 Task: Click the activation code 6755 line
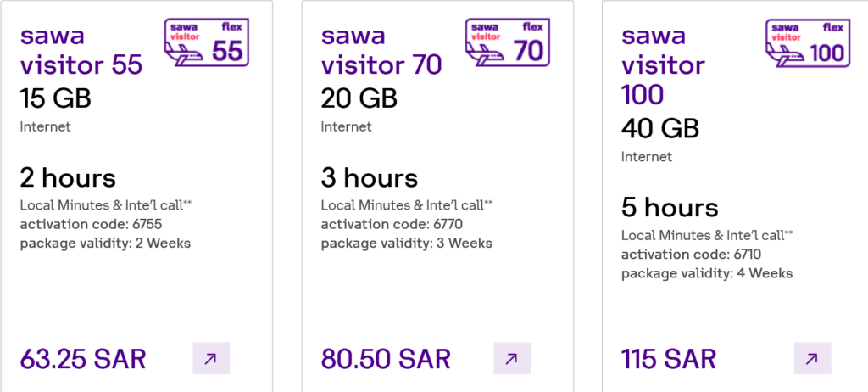point(91,224)
